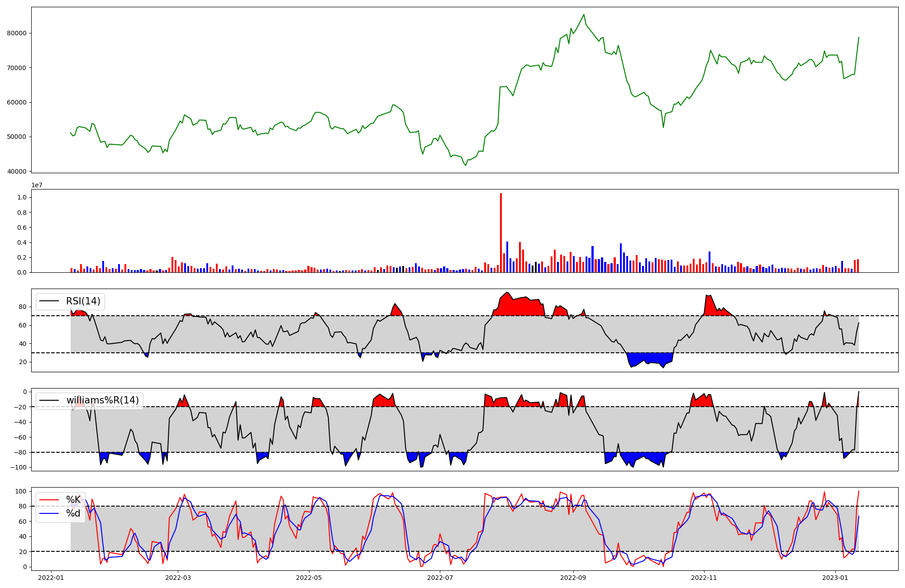Screen dimensions: 905x588
Task: Click the 1.0 label on volume axis
Action: pyautogui.click(x=22, y=198)
